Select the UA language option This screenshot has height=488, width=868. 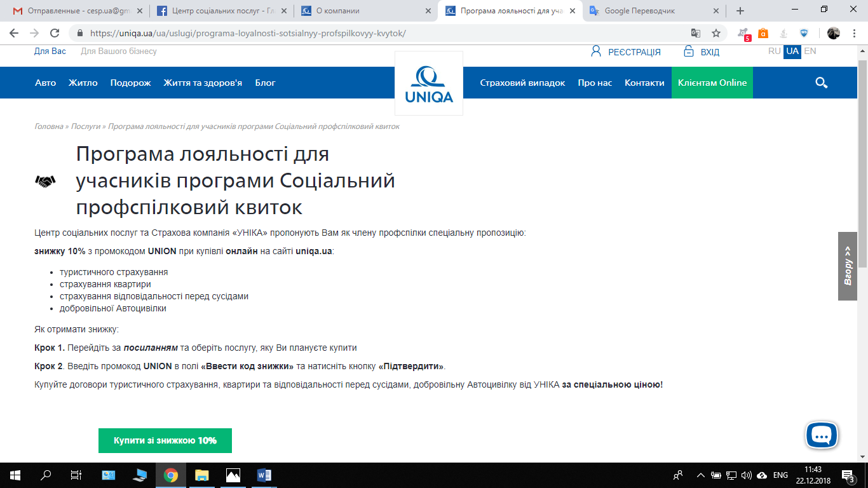(x=792, y=51)
